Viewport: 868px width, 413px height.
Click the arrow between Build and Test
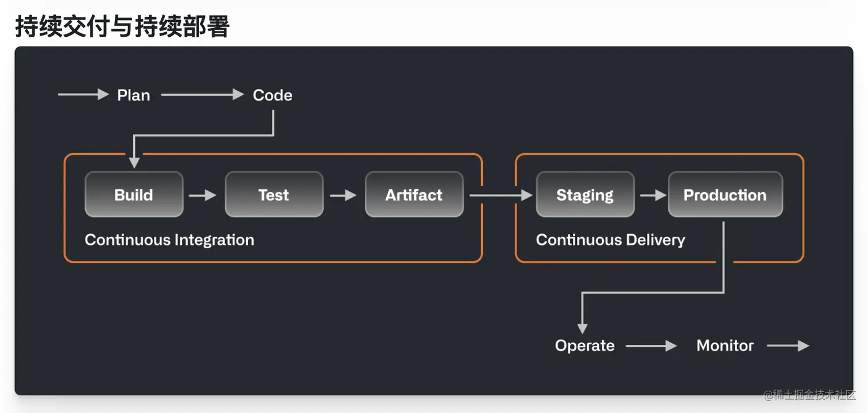coord(203,196)
